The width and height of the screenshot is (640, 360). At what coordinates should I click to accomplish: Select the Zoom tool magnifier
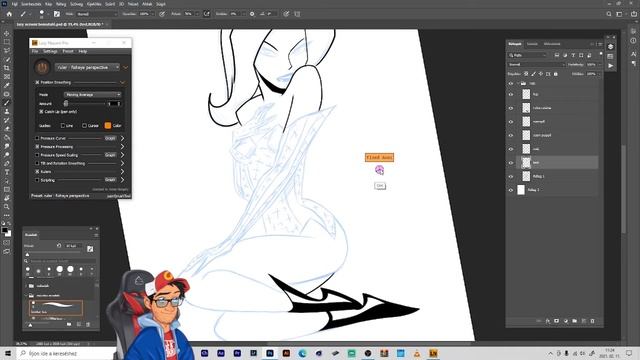(7, 207)
